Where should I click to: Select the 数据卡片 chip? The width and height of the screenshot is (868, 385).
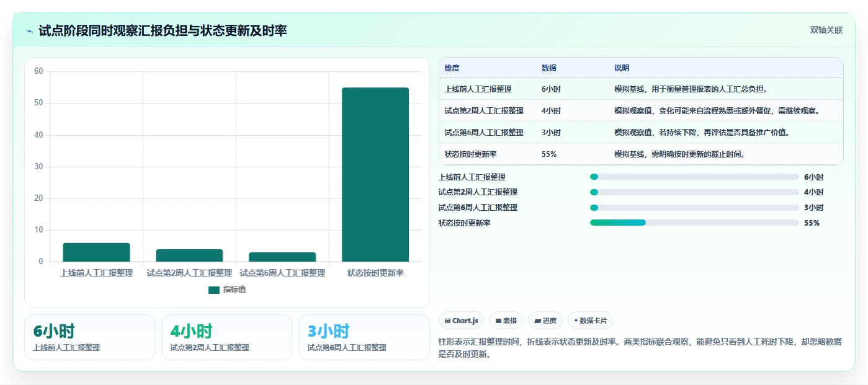coord(590,321)
